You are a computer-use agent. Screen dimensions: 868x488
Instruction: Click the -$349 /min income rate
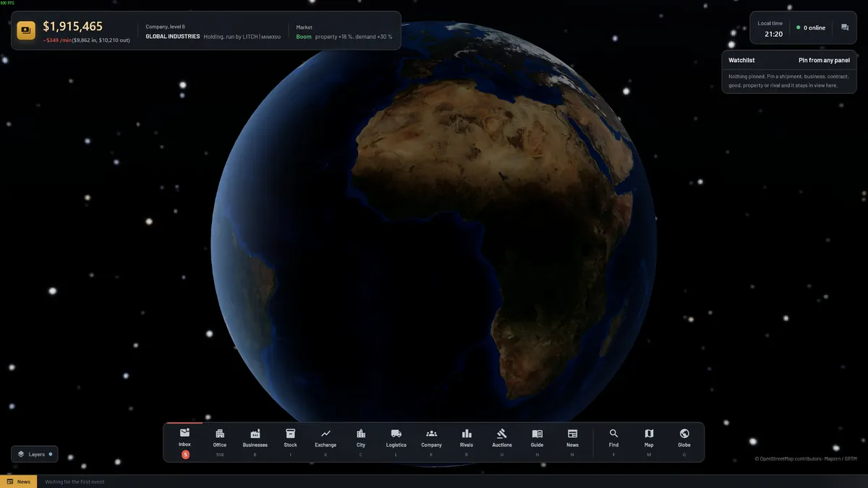coord(57,40)
